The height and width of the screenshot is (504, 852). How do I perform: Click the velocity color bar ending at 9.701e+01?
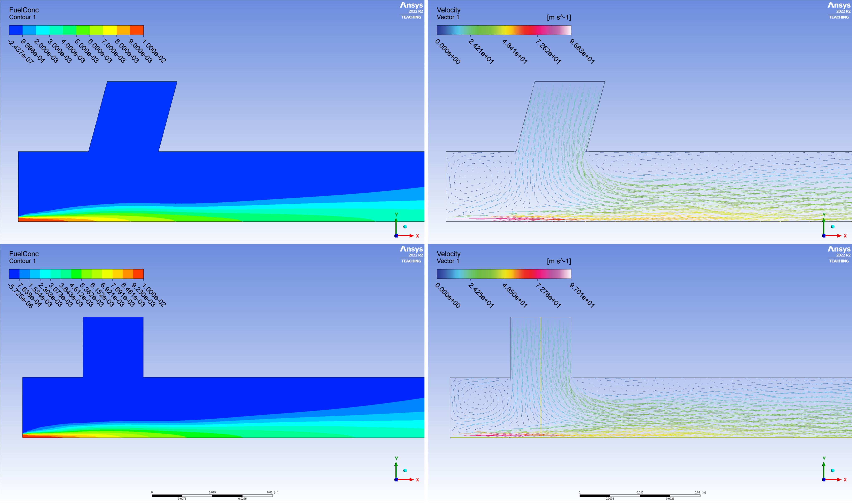(504, 274)
